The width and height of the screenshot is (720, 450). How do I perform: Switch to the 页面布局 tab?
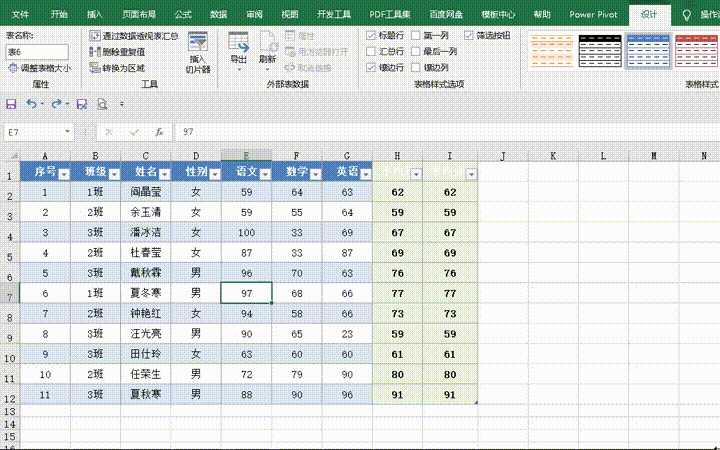(x=139, y=15)
